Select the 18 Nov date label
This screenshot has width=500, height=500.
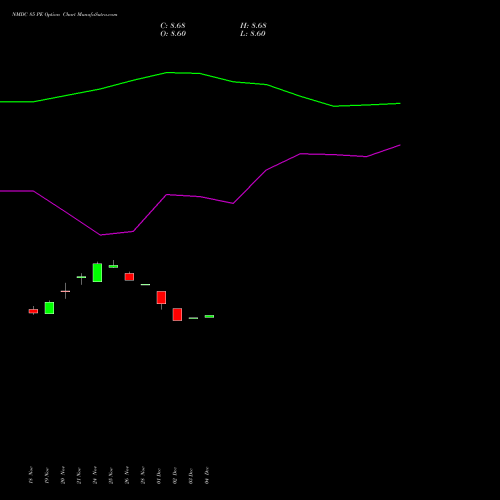(x=31, y=475)
